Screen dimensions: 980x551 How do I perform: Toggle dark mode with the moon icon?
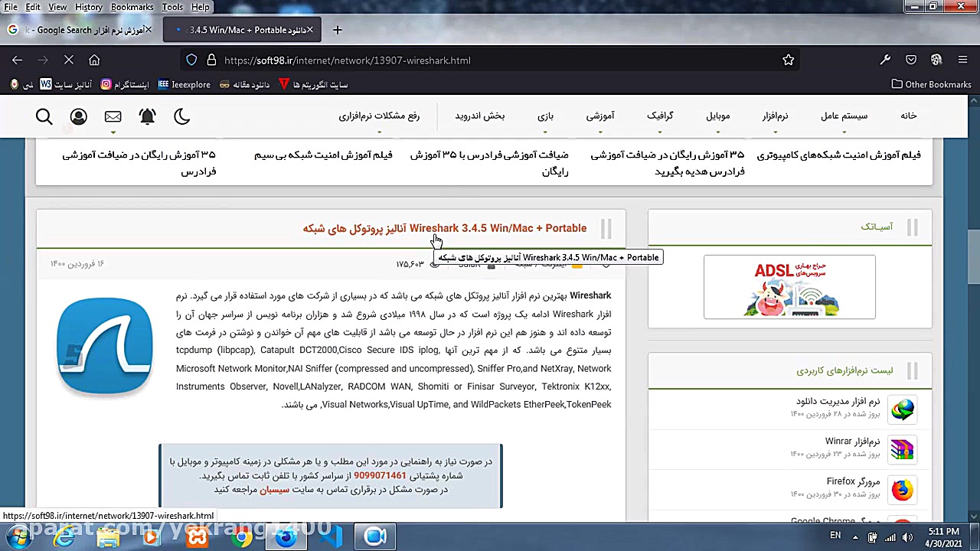pos(181,116)
